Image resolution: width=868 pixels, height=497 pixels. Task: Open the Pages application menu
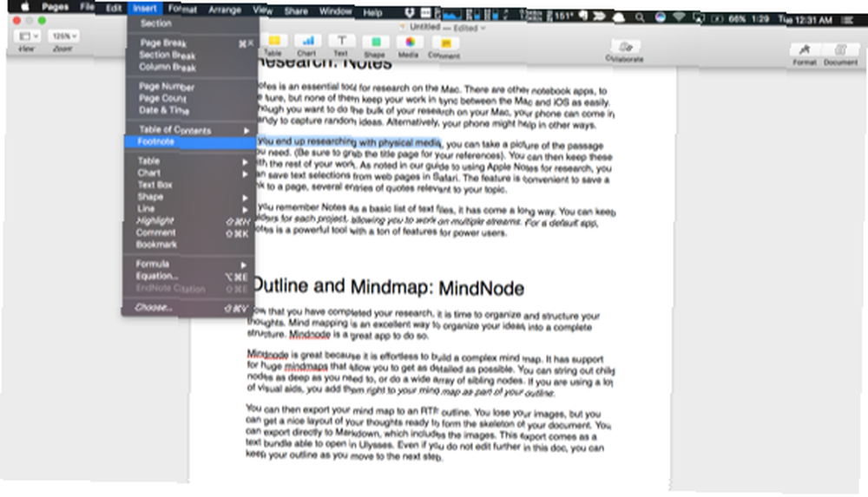pos(55,7)
